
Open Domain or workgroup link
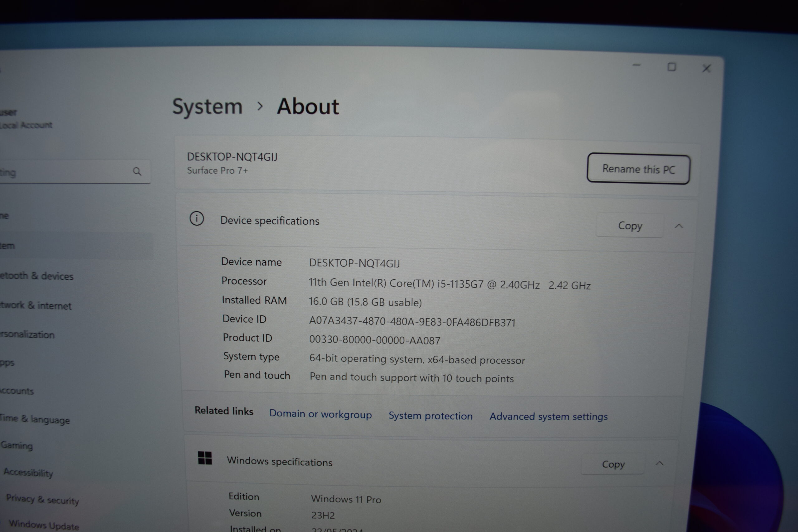(x=320, y=414)
